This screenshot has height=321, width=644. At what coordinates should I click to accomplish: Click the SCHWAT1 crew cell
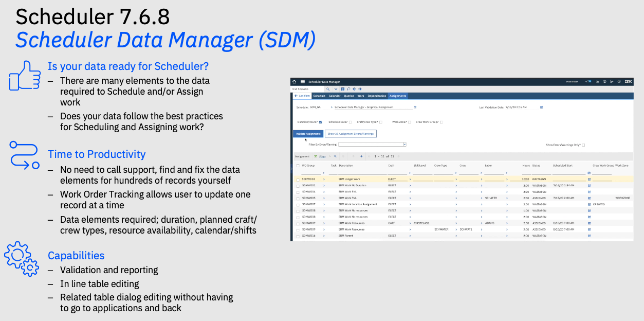[466, 229]
